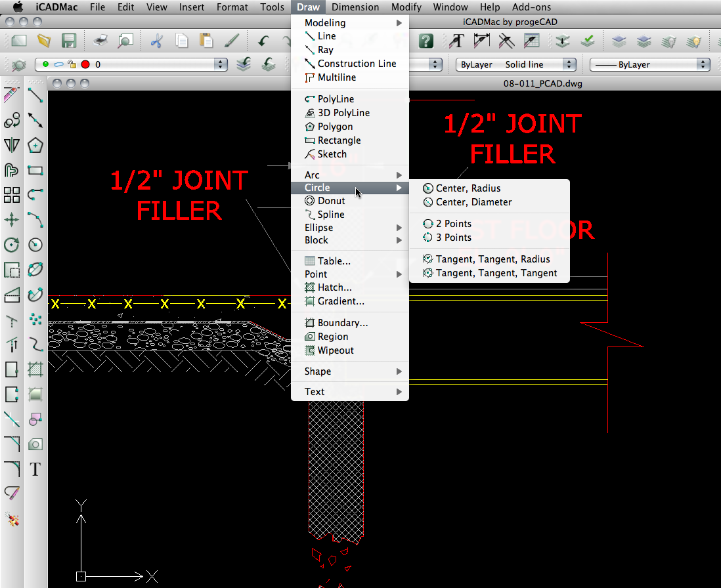Undo last action with the arrow icon
The image size is (721, 588).
click(x=263, y=41)
